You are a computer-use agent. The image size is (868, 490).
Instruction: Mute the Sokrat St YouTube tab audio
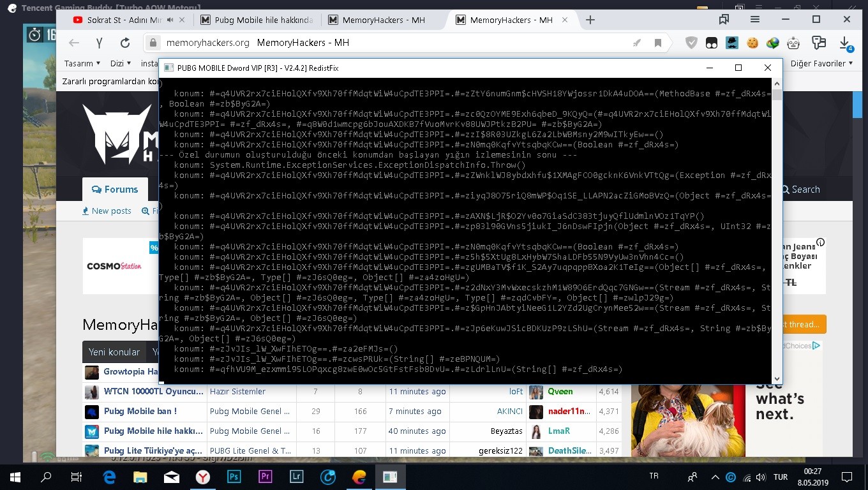click(x=170, y=20)
